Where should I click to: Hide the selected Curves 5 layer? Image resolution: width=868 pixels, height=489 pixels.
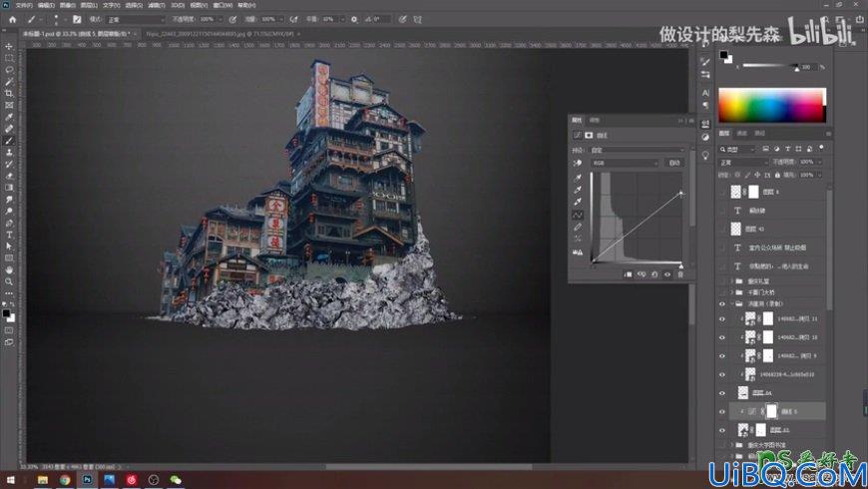pyautogui.click(x=722, y=411)
